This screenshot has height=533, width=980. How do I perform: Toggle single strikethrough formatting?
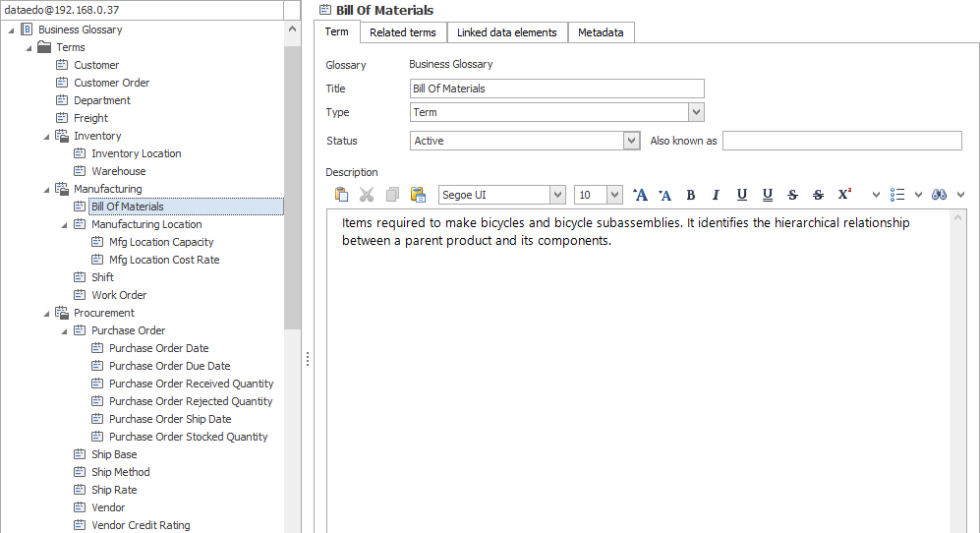792,195
